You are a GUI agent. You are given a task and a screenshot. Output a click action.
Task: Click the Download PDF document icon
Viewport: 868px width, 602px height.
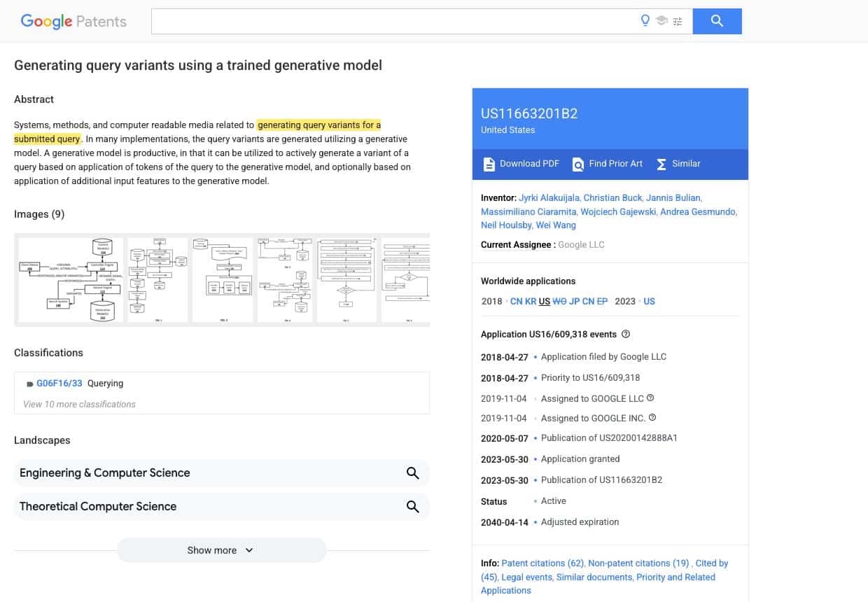(489, 164)
